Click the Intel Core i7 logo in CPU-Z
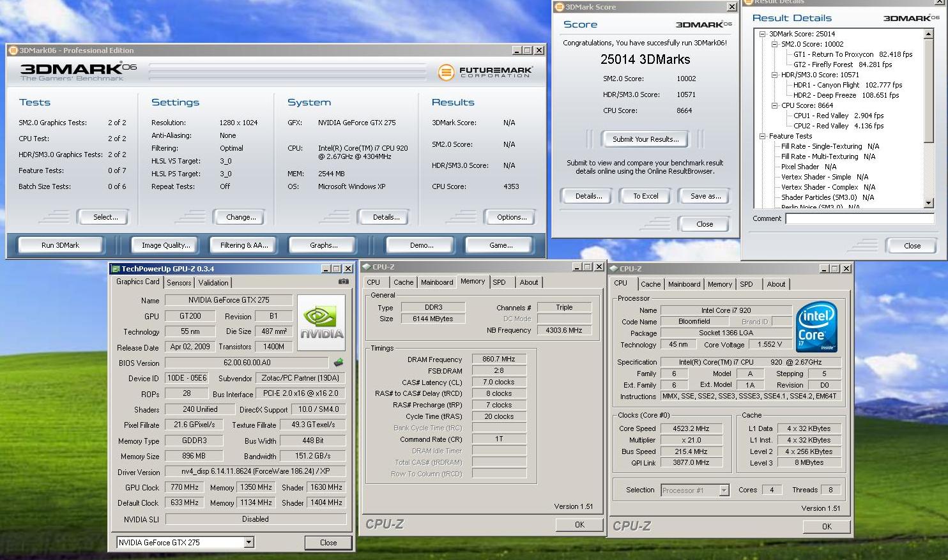Image resolution: width=948 pixels, height=560 pixels. 816,326
